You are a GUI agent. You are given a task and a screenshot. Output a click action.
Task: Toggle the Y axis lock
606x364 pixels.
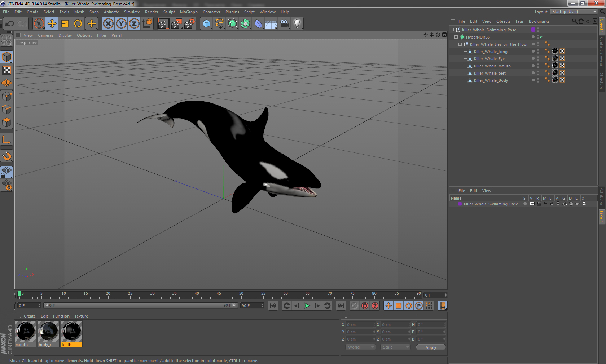click(121, 24)
